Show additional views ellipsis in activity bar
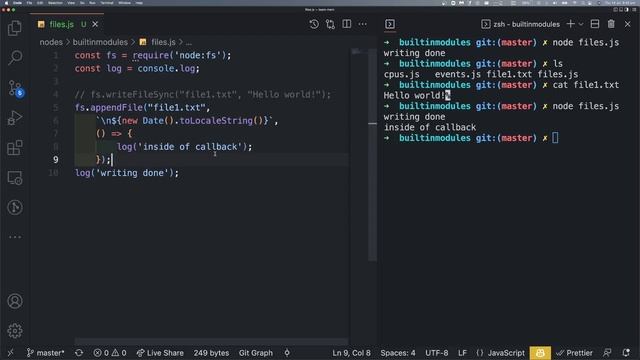 (15, 237)
